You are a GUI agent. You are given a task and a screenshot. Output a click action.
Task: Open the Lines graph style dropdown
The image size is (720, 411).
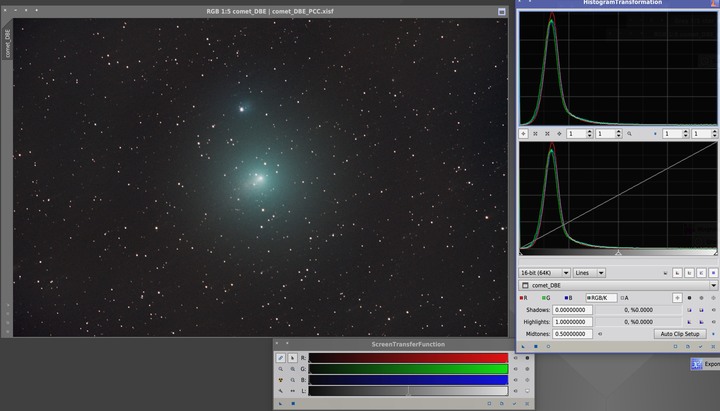(x=587, y=272)
